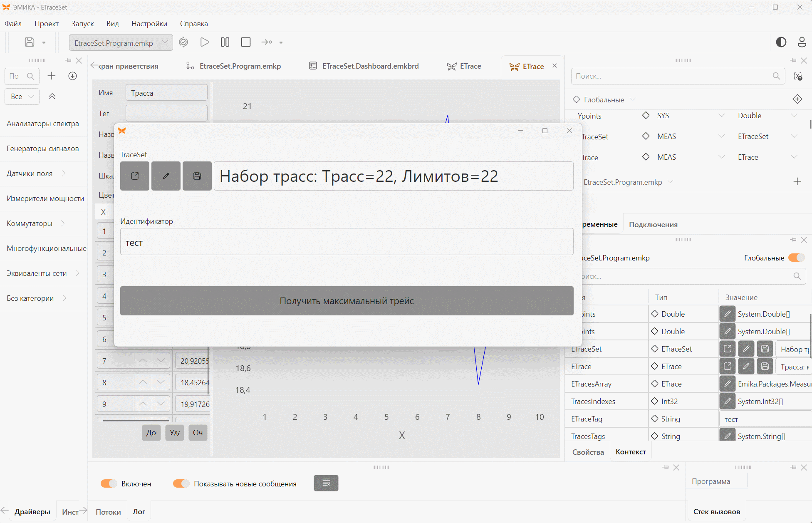The image size is (812, 523).
Task: Click the TraceSet pencil edit icon in dialog
Action: coord(166,176)
